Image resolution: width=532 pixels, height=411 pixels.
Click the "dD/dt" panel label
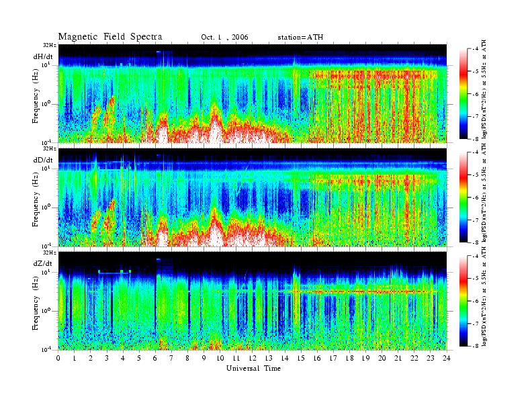43,160
